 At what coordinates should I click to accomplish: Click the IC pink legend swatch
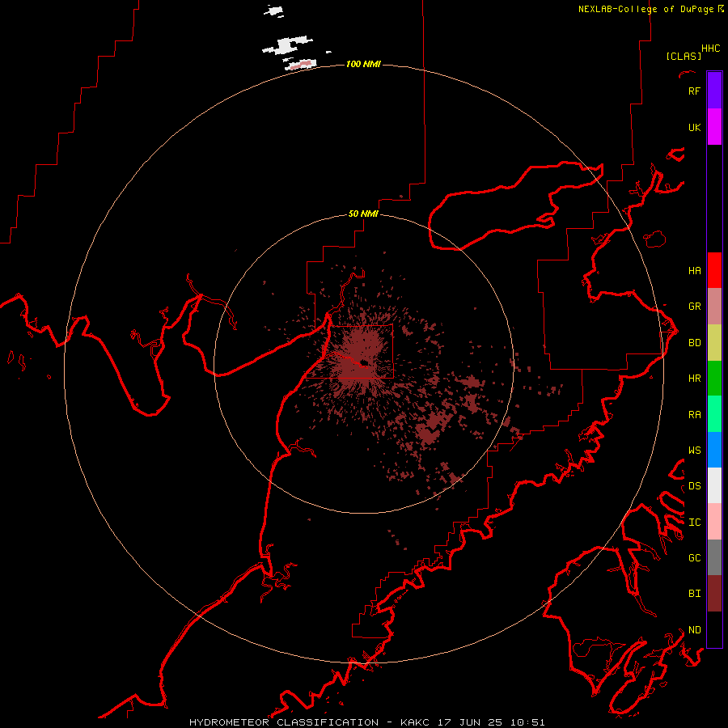(714, 522)
